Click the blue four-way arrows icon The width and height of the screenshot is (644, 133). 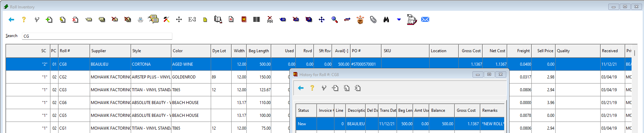(322, 20)
